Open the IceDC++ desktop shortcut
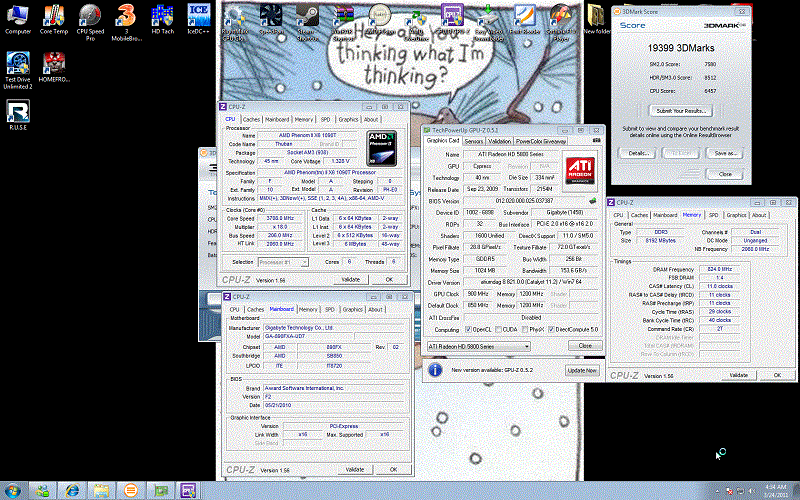This screenshot has height=500, width=800. (x=198, y=19)
